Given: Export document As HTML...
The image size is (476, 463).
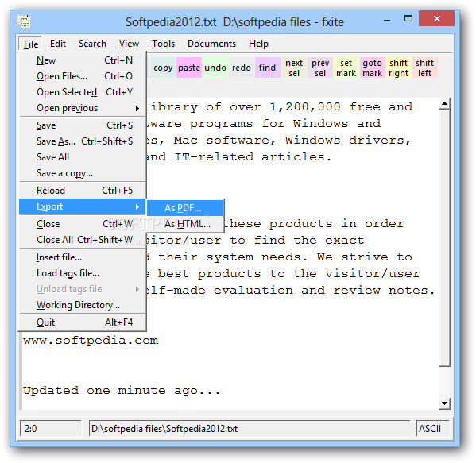Looking at the screenshot, I should tap(185, 224).
